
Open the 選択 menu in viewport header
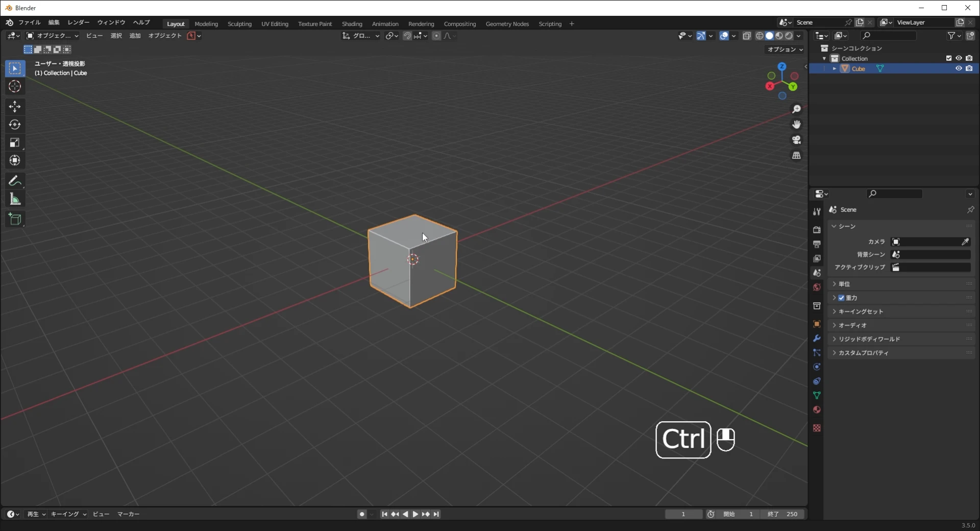(116, 36)
